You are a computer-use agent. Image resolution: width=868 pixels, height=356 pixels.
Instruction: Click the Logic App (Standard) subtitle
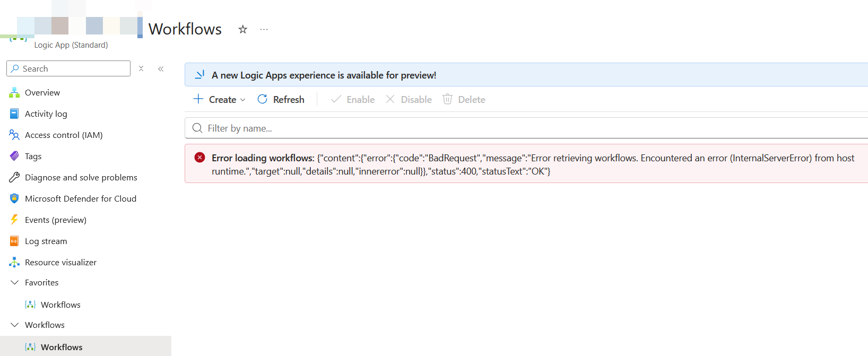[x=71, y=45]
